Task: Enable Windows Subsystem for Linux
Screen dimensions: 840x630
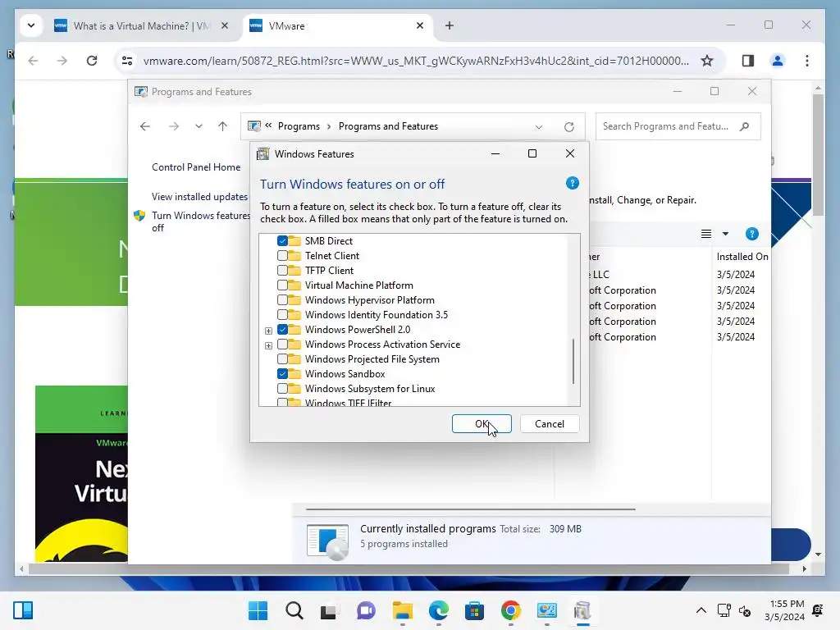Action: [282, 388]
